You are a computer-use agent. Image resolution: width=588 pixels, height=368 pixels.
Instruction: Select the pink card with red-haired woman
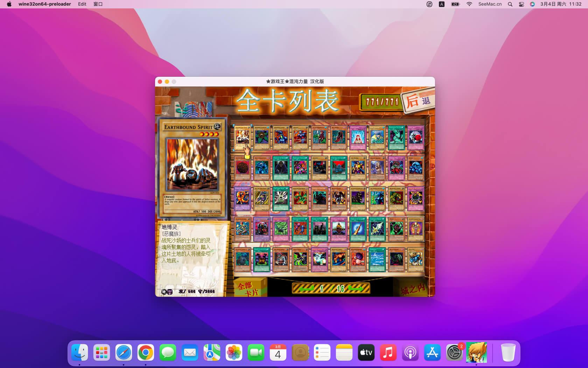[x=358, y=137]
